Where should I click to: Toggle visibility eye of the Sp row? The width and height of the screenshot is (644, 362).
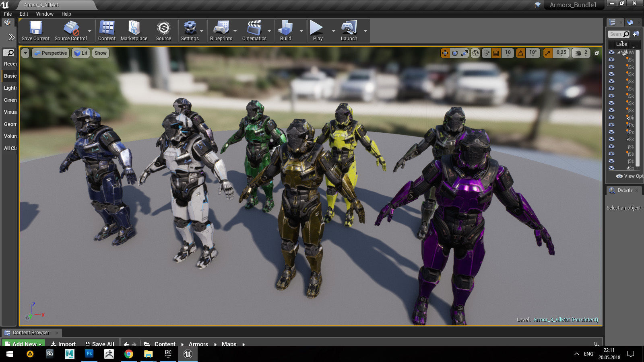(611, 168)
